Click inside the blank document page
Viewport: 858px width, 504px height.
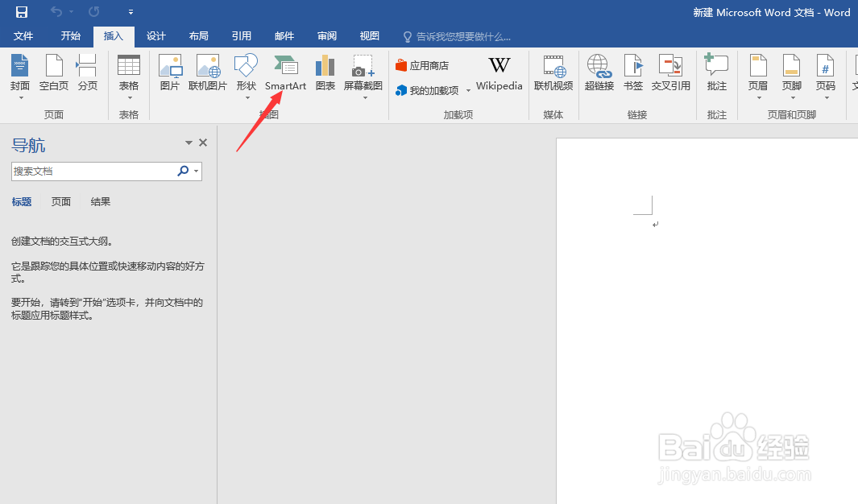[707, 320]
